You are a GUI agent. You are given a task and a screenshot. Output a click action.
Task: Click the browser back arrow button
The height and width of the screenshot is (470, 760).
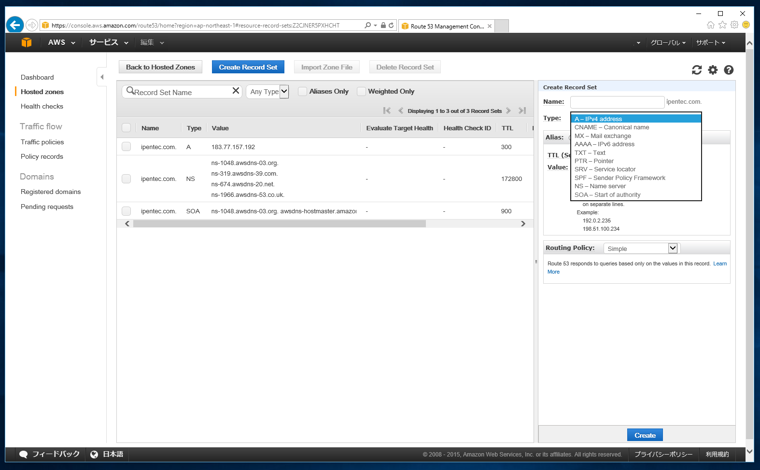tap(15, 25)
